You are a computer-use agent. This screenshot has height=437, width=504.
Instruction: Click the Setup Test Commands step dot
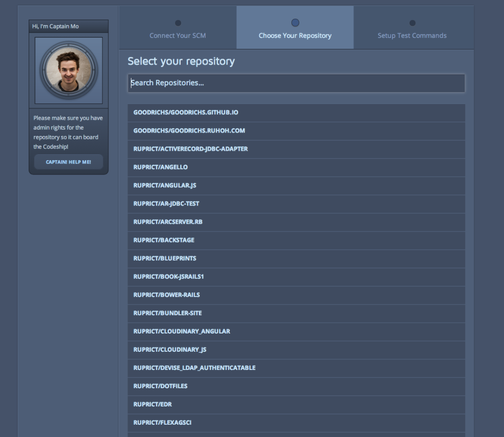tap(412, 23)
